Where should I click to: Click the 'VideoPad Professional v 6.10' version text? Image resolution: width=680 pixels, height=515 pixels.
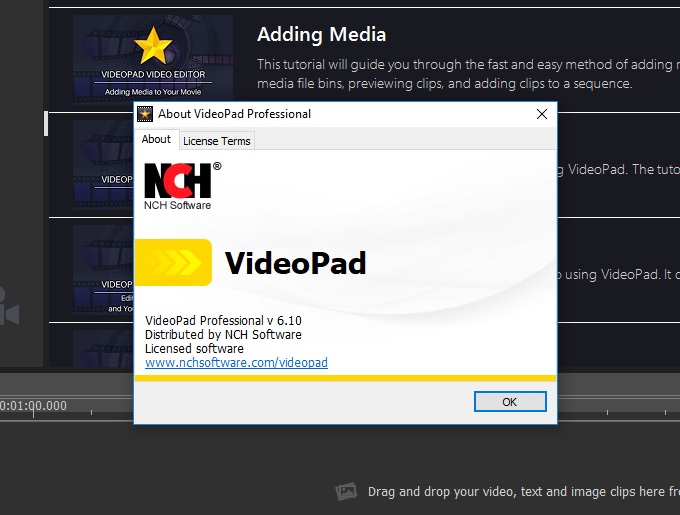[x=223, y=320]
